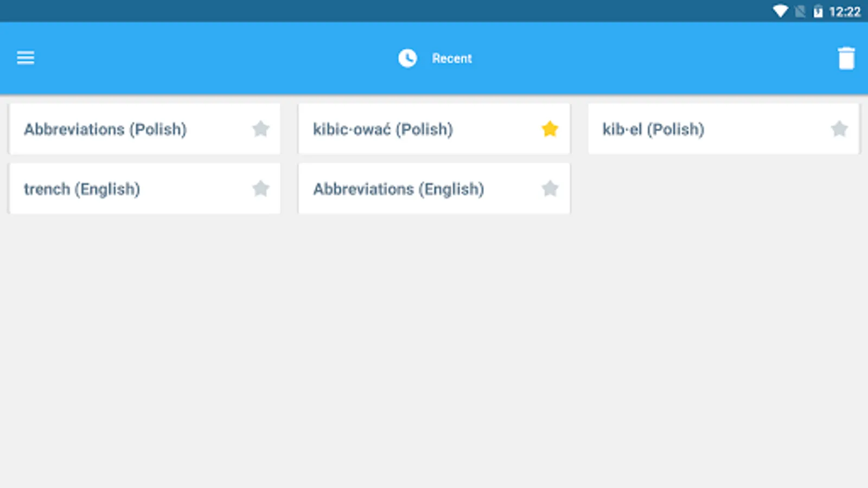
Task: Click the clock icon beside Recent
Action: (x=407, y=58)
